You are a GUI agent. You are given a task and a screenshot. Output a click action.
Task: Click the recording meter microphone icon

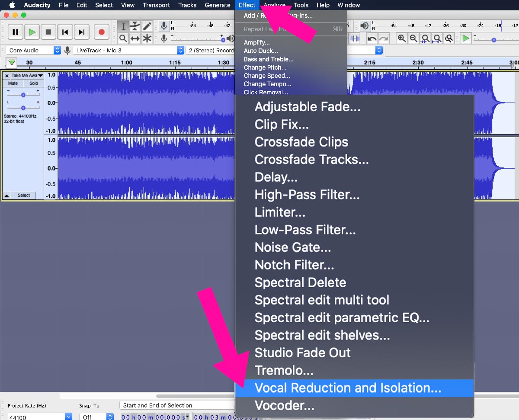click(164, 26)
